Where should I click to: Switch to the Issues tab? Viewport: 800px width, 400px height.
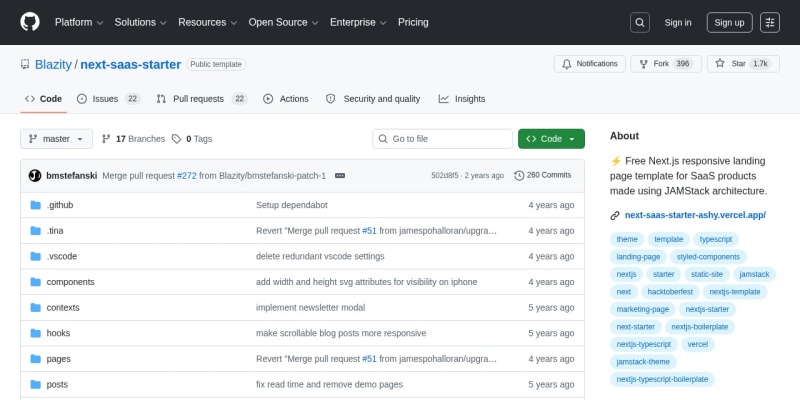[109, 99]
